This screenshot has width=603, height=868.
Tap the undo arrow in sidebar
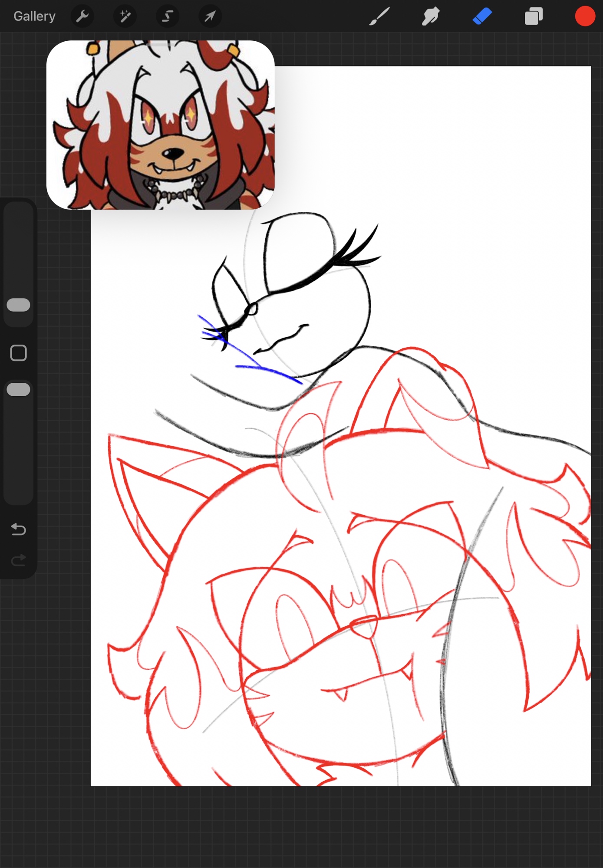point(18,529)
